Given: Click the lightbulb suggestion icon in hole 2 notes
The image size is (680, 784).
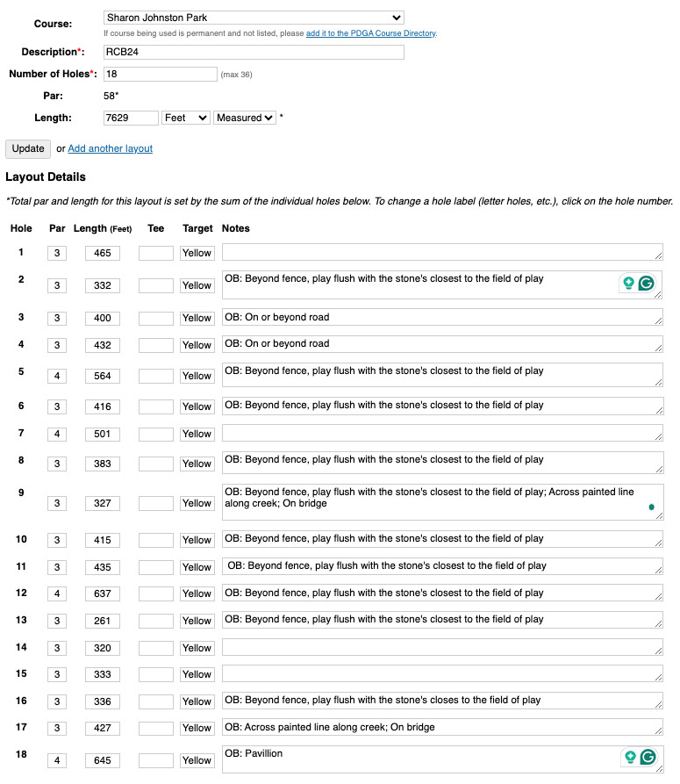Looking at the screenshot, I should coord(628,284).
